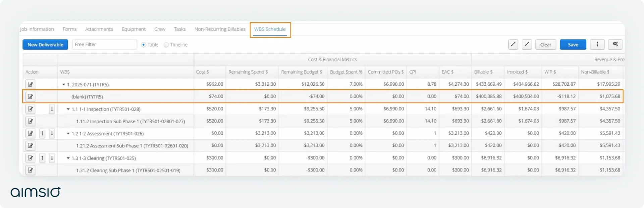Click the Billable $ column header
644x208 pixels.
click(488, 72)
